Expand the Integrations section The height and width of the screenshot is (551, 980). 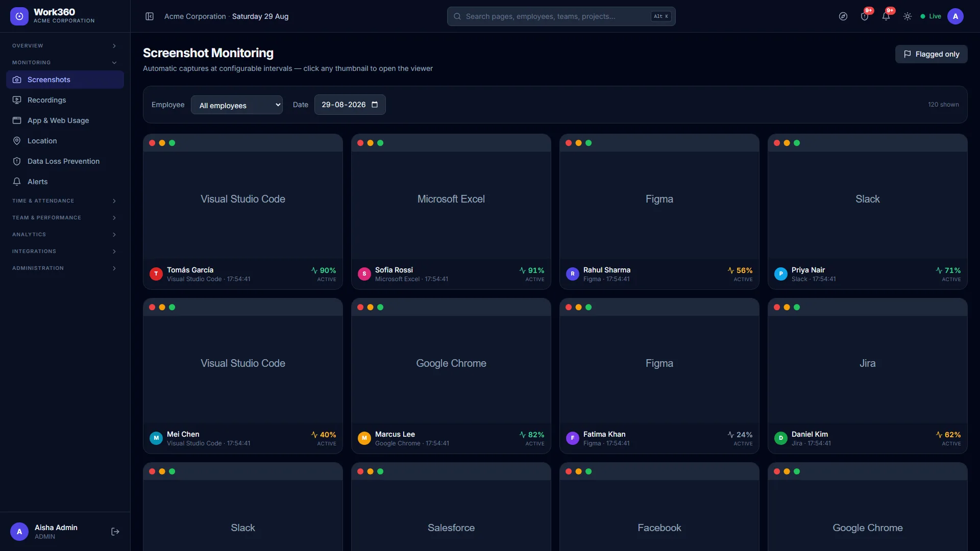tap(65, 252)
